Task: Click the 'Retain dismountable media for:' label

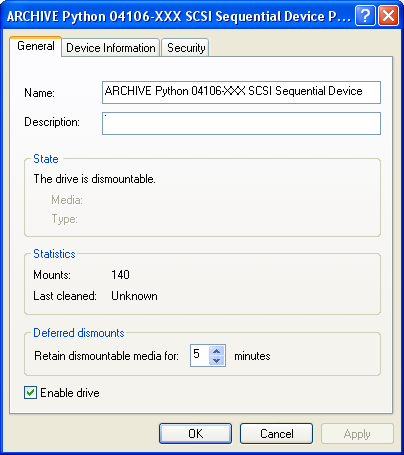Action: pyautogui.click(x=106, y=356)
